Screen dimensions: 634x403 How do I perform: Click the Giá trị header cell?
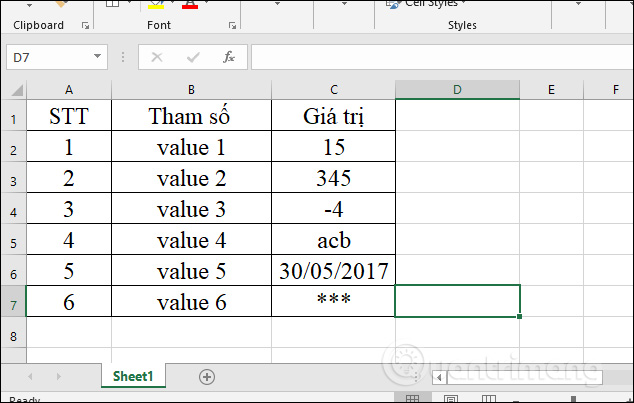(334, 116)
